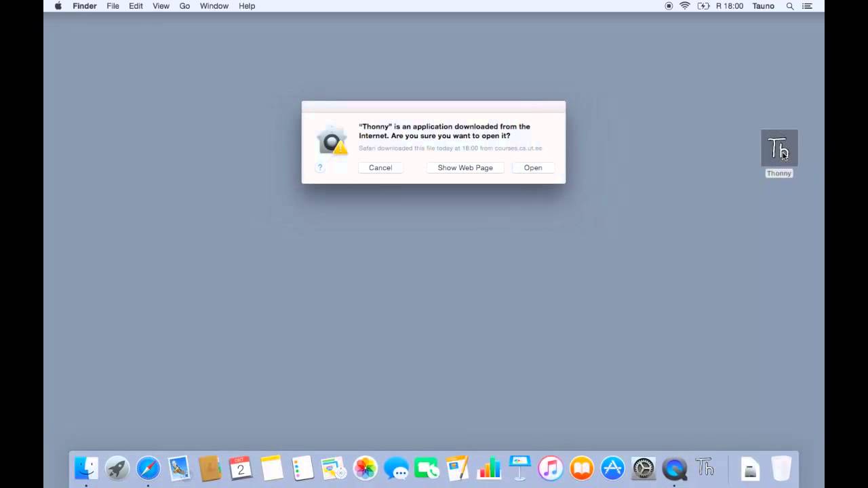The image size is (868, 488).
Task: Cancel opening the Thonny application
Action: click(380, 167)
